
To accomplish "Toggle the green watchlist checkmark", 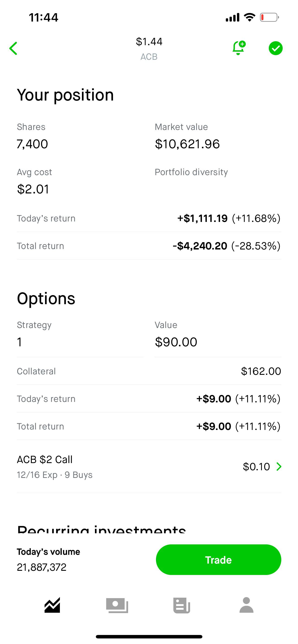I will pyautogui.click(x=275, y=48).
